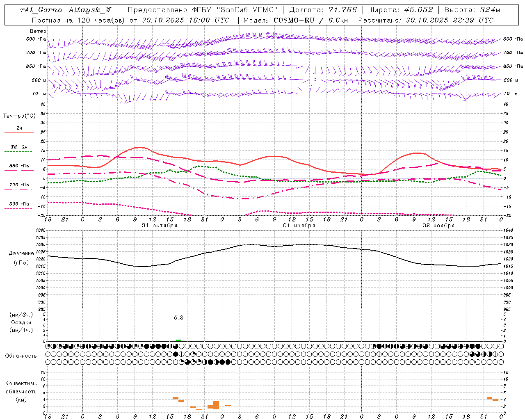Click the tallest orange convective cloud bar before the second midnight (0) tick
525x420 pixels.
pyautogui.click(x=216, y=405)
